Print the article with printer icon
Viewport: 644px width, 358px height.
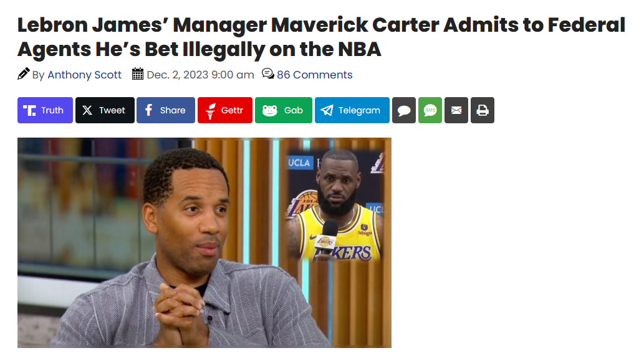tap(482, 110)
